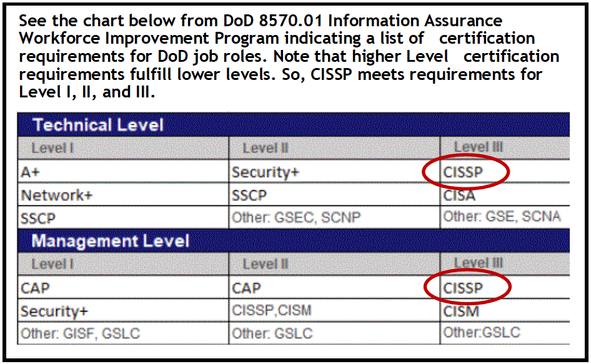Viewport: 591px width, 364px height.
Task: Select CAP under Management Level I
Action: pyautogui.click(x=123, y=287)
